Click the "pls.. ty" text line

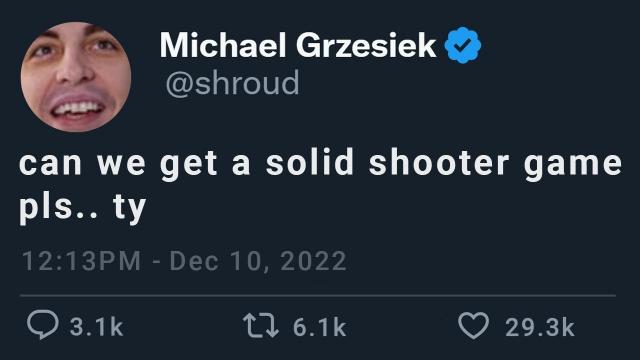pyautogui.click(x=82, y=208)
